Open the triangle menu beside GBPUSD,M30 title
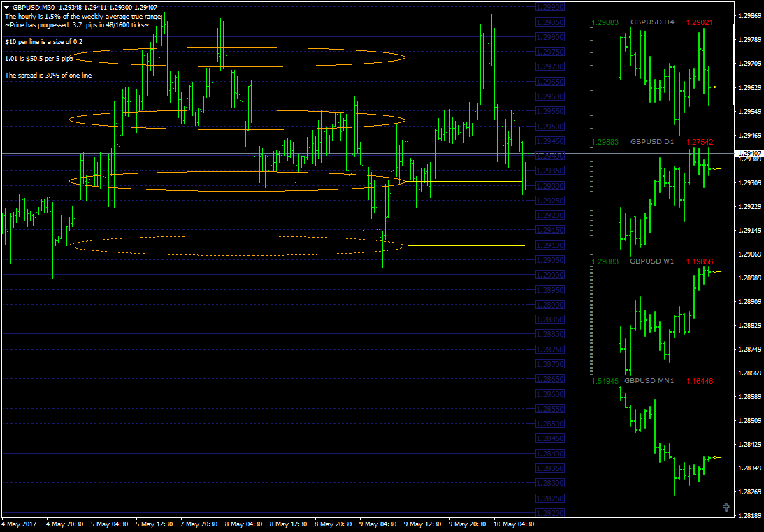Screen dimensions: 764x532 7,7
